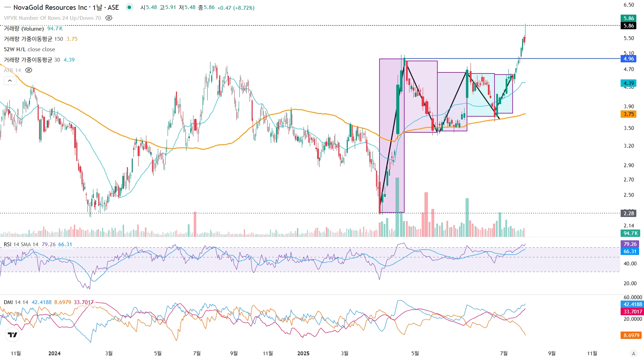Show the hidden VPVR indicator via eye icon

[x=109, y=18]
